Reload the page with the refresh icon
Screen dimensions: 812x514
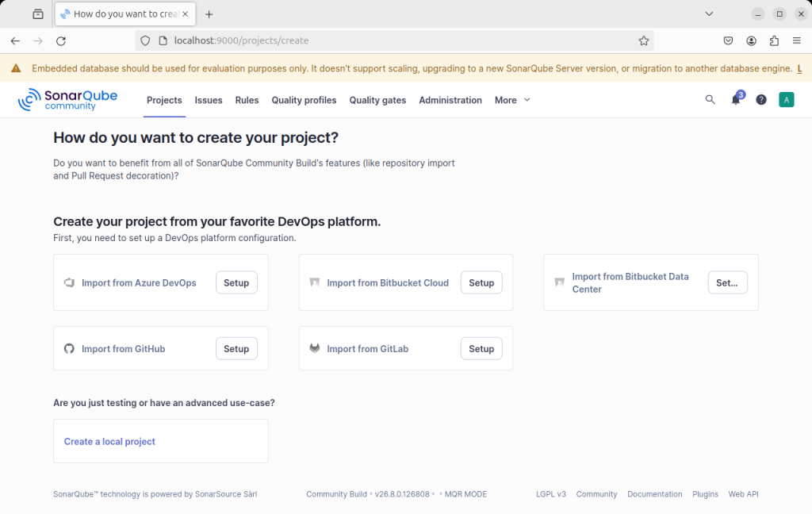tap(61, 41)
